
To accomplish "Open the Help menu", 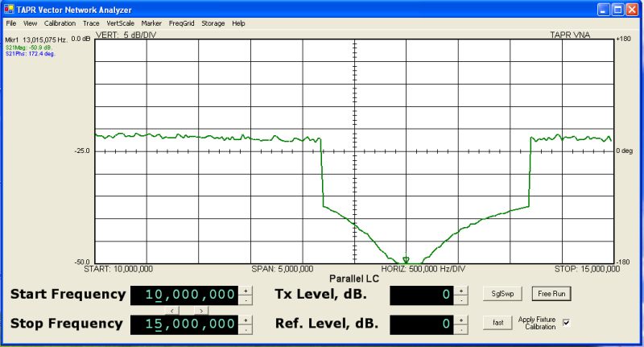I will click(238, 23).
